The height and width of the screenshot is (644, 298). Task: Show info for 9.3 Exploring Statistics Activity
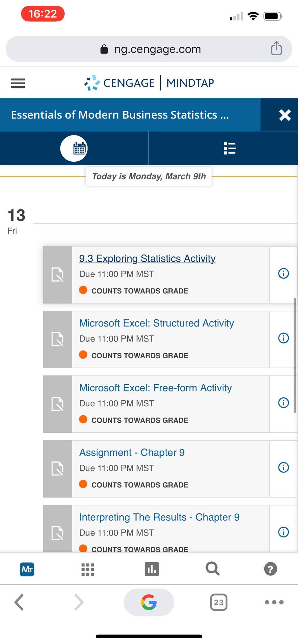click(283, 273)
